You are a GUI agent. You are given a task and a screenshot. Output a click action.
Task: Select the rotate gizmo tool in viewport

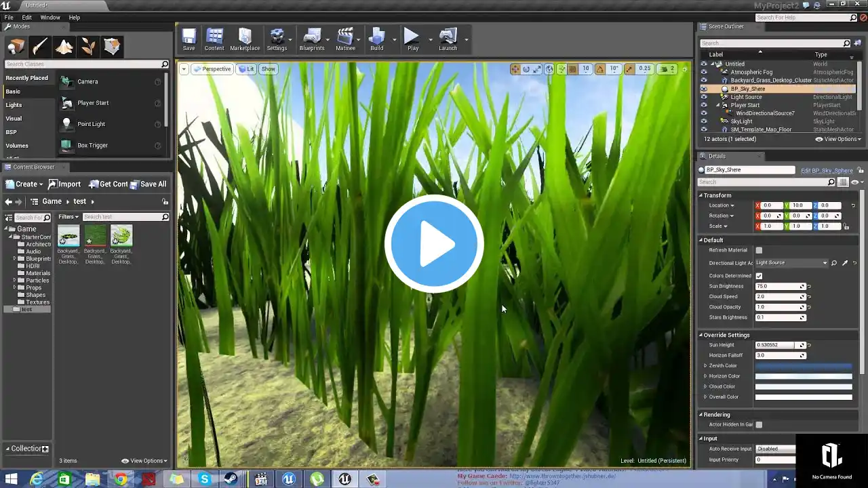click(526, 69)
